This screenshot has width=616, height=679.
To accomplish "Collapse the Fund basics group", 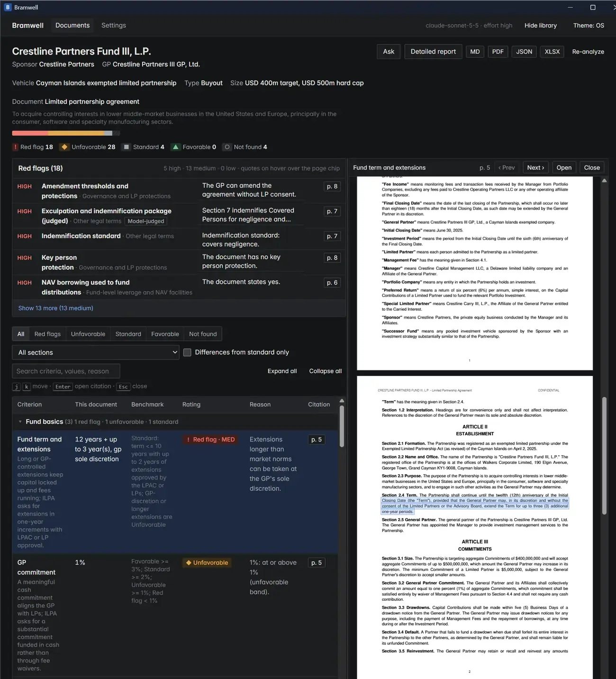I will click(x=20, y=422).
